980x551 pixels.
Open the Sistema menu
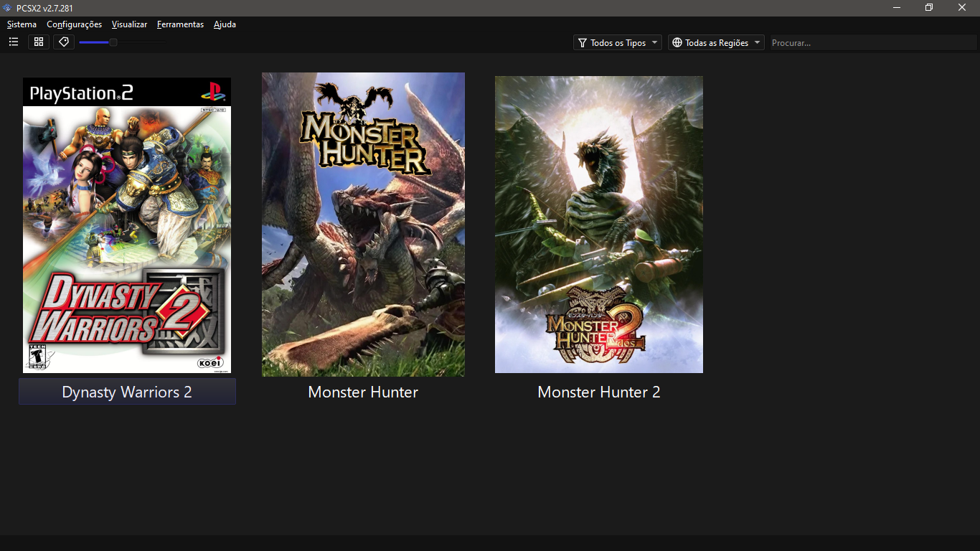[22, 24]
